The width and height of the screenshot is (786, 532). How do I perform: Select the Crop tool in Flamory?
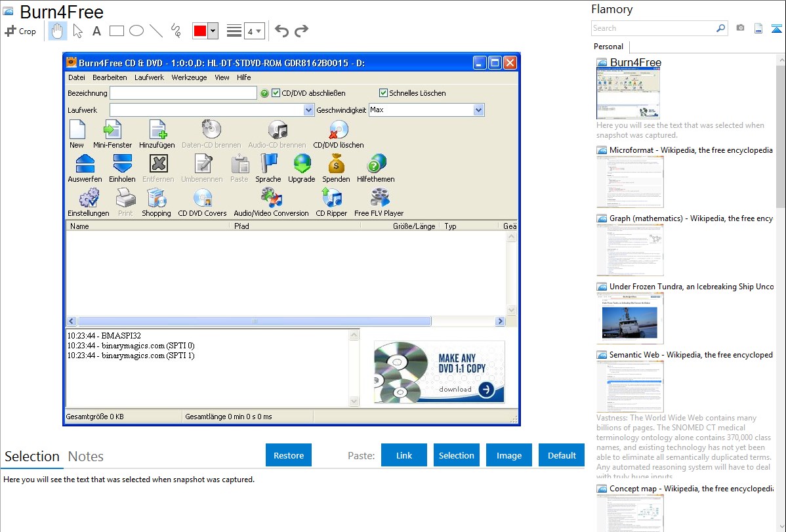point(20,31)
